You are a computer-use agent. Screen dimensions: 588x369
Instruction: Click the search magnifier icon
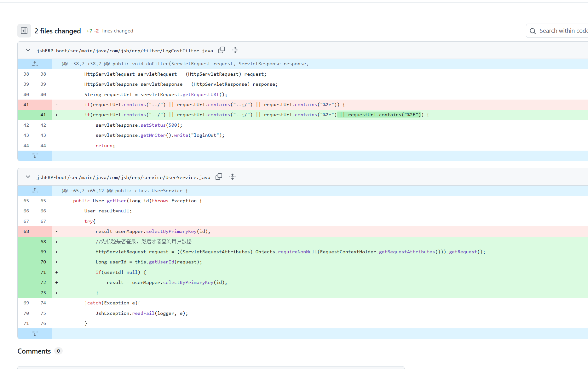(x=533, y=31)
